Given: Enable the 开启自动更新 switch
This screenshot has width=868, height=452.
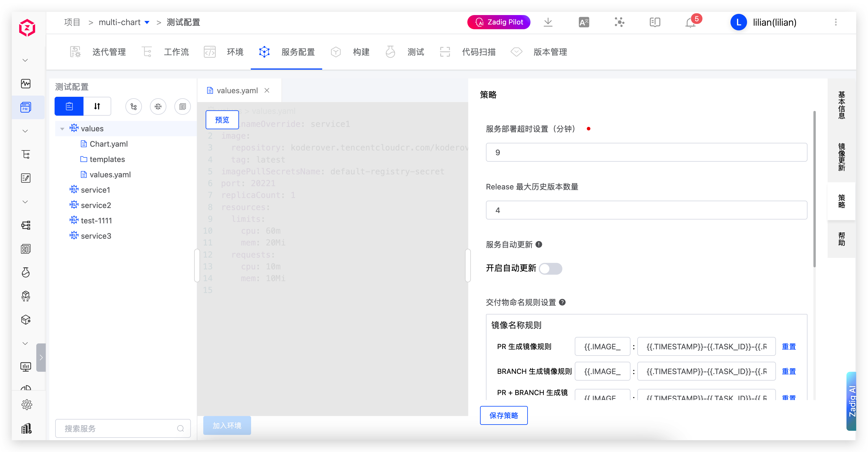Looking at the screenshot, I should point(551,269).
